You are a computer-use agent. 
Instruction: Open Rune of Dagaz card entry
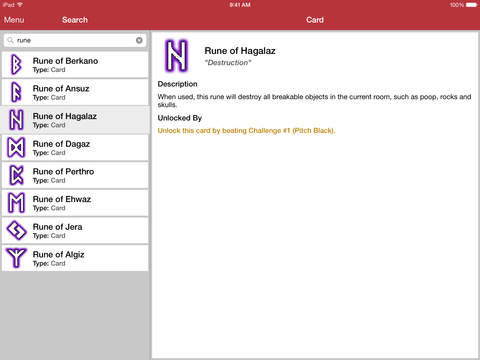click(75, 148)
